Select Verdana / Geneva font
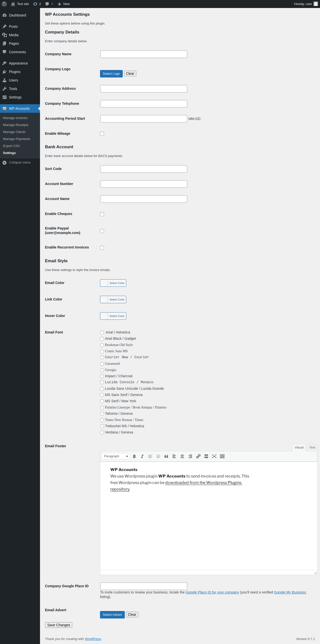This screenshot has height=644, width=320. (102, 432)
